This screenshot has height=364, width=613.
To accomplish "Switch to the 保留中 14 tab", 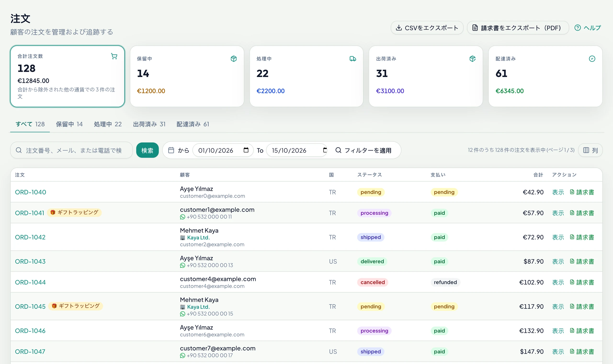I will point(69,124).
